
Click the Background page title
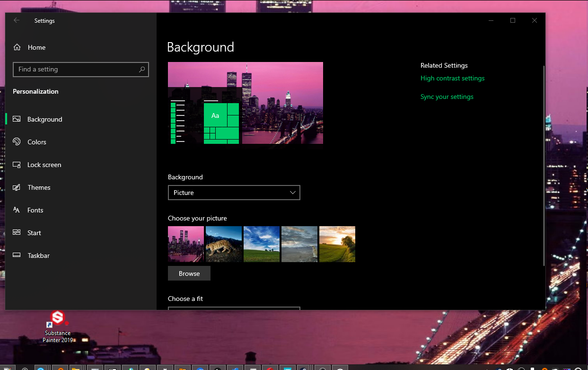(201, 47)
